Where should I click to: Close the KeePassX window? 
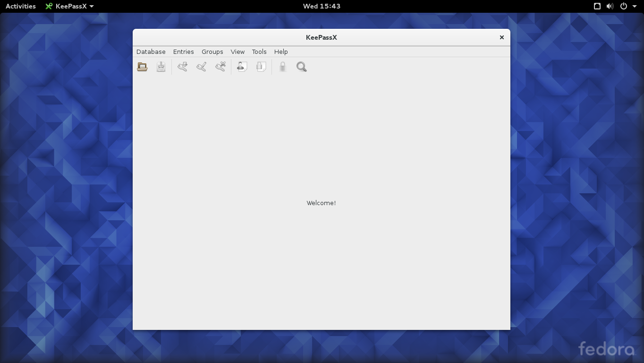[502, 37]
